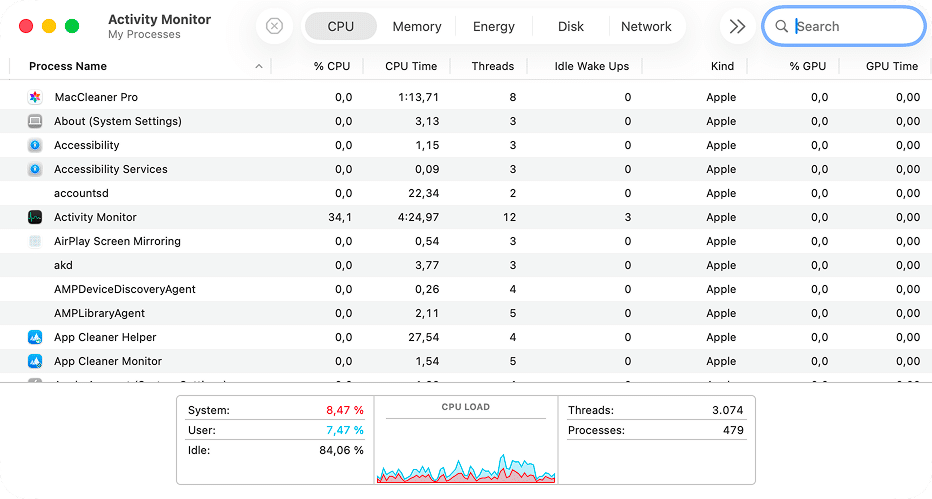
Task: Sort by the % CPU column header
Action: click(x=332, y=66)
